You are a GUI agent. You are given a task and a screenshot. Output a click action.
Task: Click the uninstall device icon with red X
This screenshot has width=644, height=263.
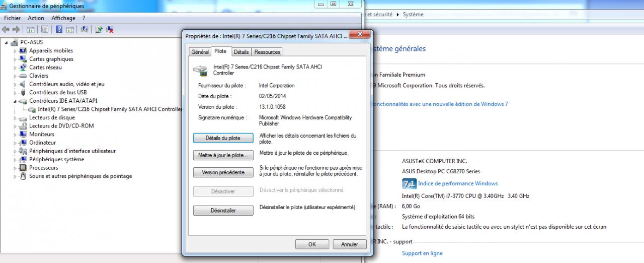(110, 29)
